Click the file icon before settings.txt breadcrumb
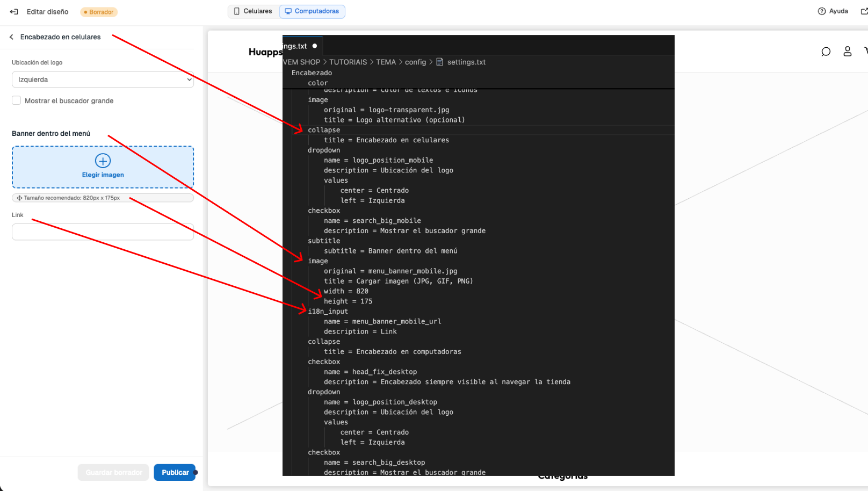Screen dimensions: 868x491 (x=440, y=62)
